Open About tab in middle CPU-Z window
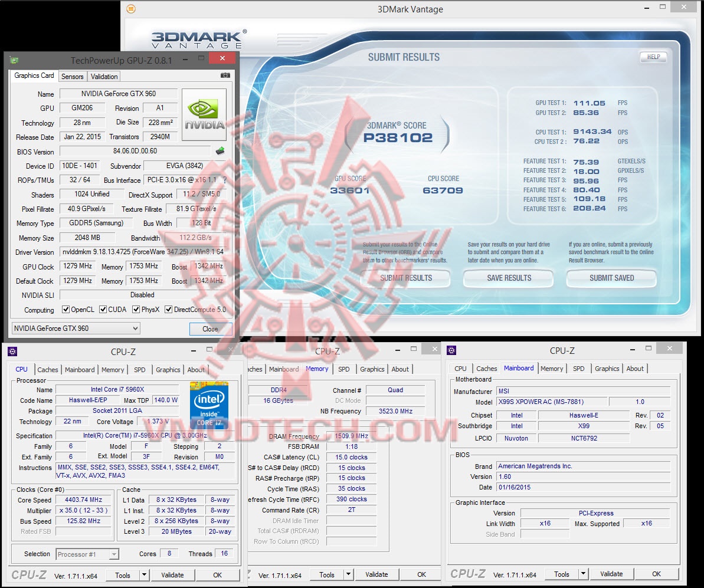Viewport: 704px width, 588px height. point(400,369)
